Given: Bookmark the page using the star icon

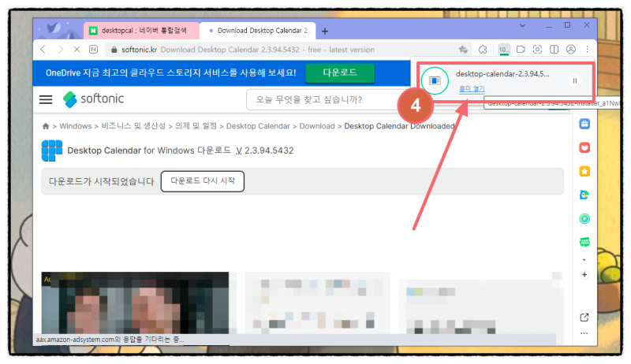Looking at the screenshot, I should [x=463, y=50].
